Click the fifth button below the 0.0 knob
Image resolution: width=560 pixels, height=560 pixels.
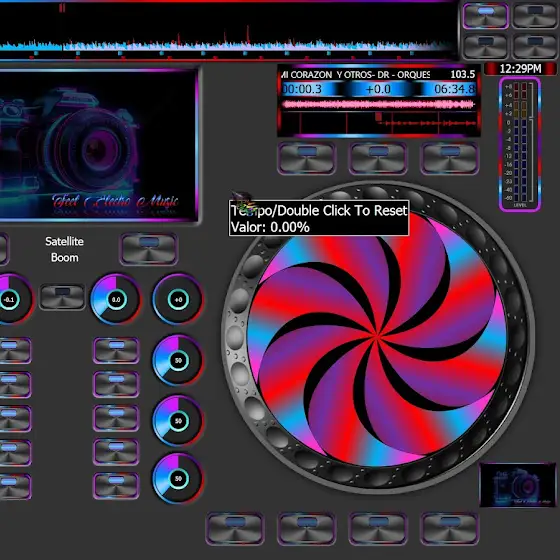pos(116,486)
